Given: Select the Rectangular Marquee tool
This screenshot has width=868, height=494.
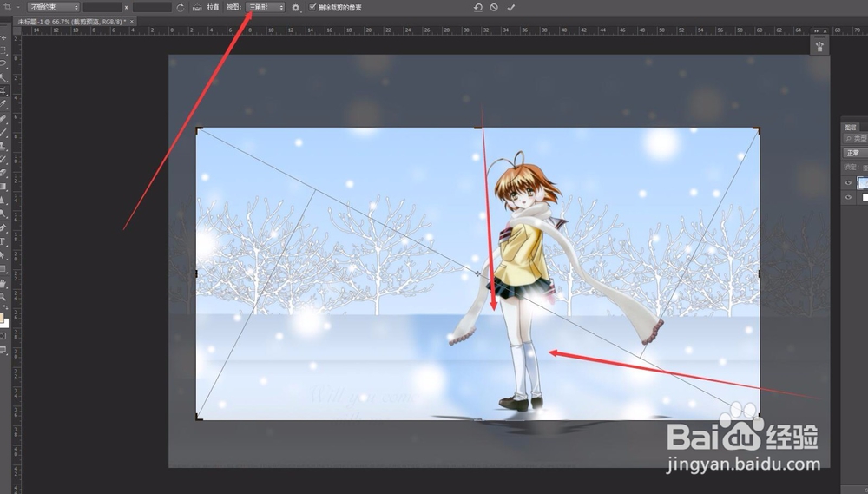Looking at the screenshot, I should tap(3, 49).
